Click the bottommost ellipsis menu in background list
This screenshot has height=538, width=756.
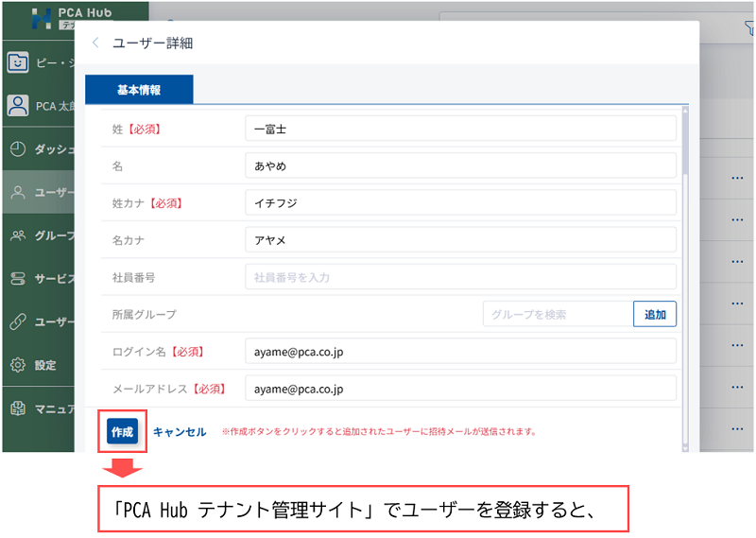[x=737, y=429]
